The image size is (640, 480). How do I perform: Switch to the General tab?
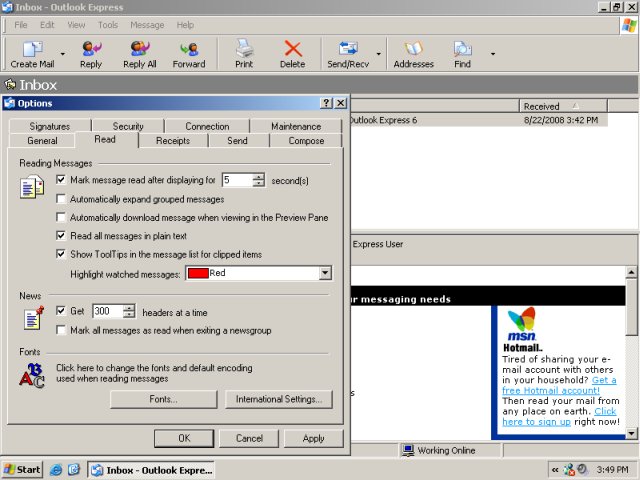[x=42, y=140]
